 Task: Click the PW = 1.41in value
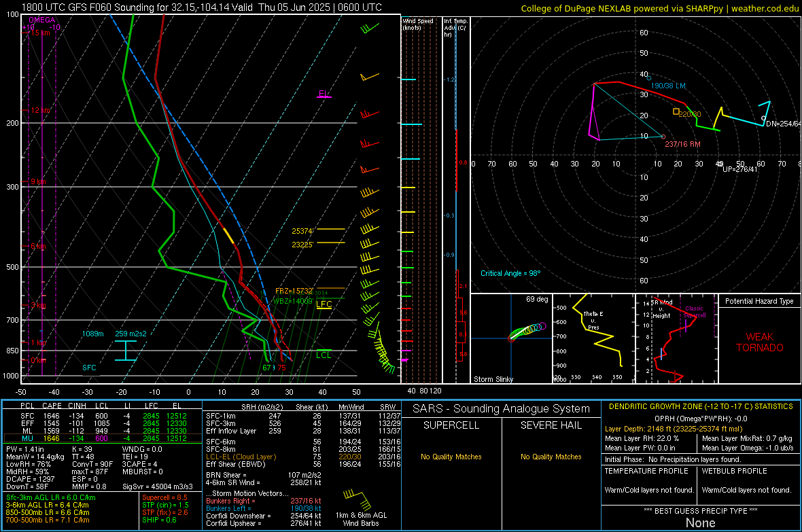coord(25,449)
